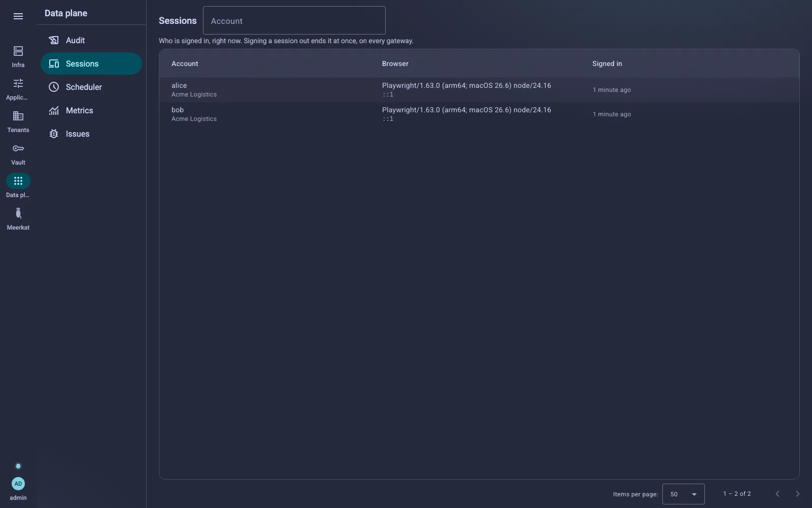Click the Data plane panel heading
The image size is (812, 508).
tap(66, 13)
